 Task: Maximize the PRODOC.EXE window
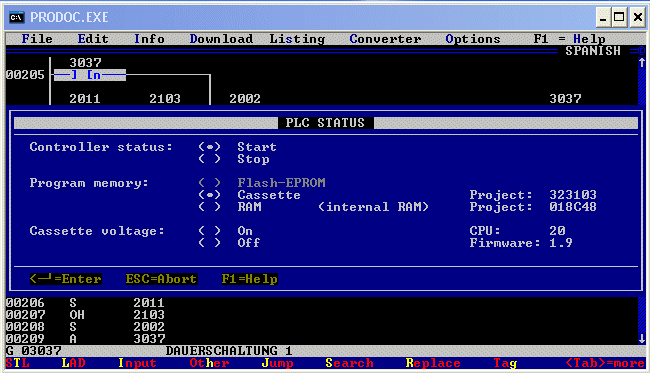pyautogui.click(x=619, y=17)
